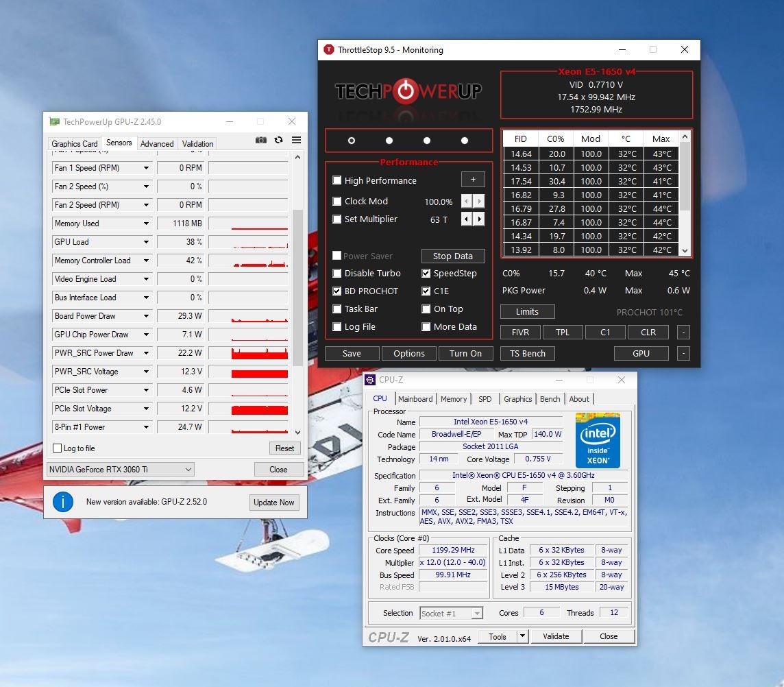This screenshot has height=687, width=784.
Task: Open the GPU-Z hamburger menu
Action: click(x=297, y=140)
